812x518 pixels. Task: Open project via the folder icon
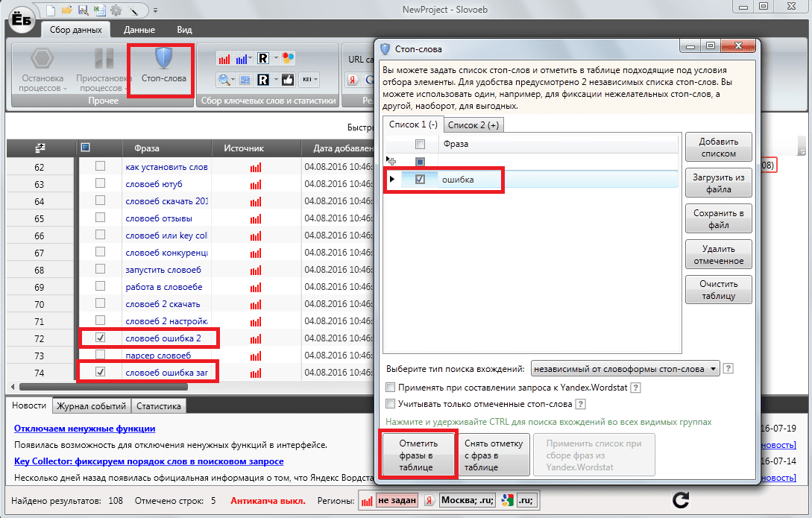coord(66,10)
